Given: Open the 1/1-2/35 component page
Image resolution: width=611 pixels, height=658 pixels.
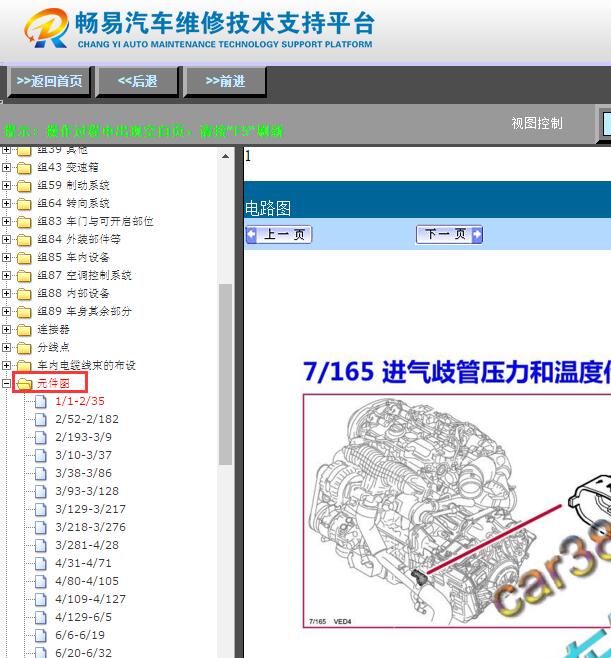Looking at the screenshot, I should tap(80, 402).
